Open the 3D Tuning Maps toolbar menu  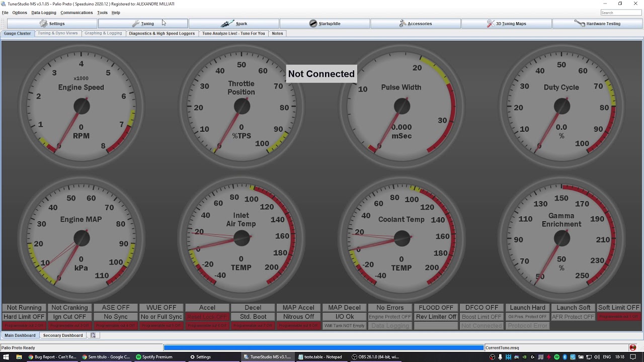pos(507,24)
